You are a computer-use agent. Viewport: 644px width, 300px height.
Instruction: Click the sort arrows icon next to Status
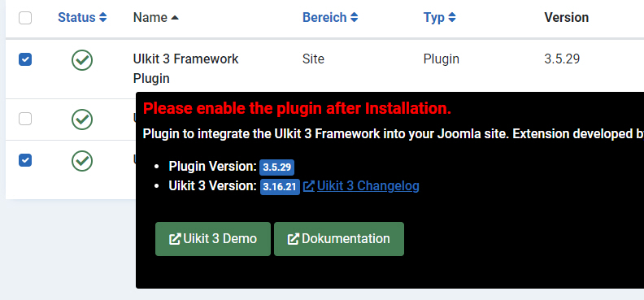click(102, 18)
